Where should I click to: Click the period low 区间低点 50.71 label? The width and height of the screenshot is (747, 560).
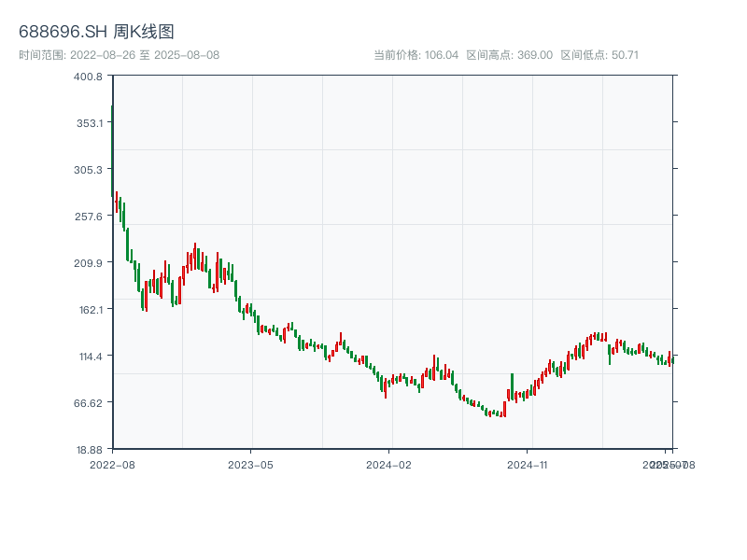pyautogui.click(x=599, y=55)
